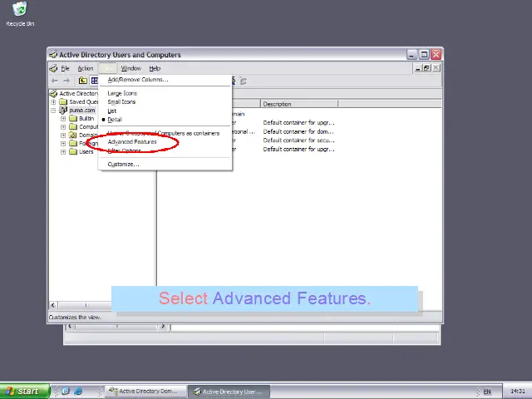Click the console icon left of the File menu
The image size is (532, 399).
pyautogui.click(x=53, y=68)
